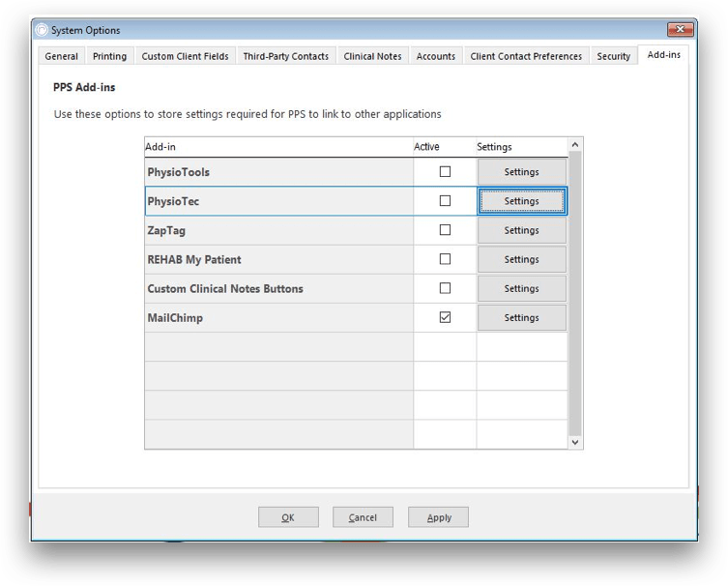Open the Third-Party Contacts tab

286,56
